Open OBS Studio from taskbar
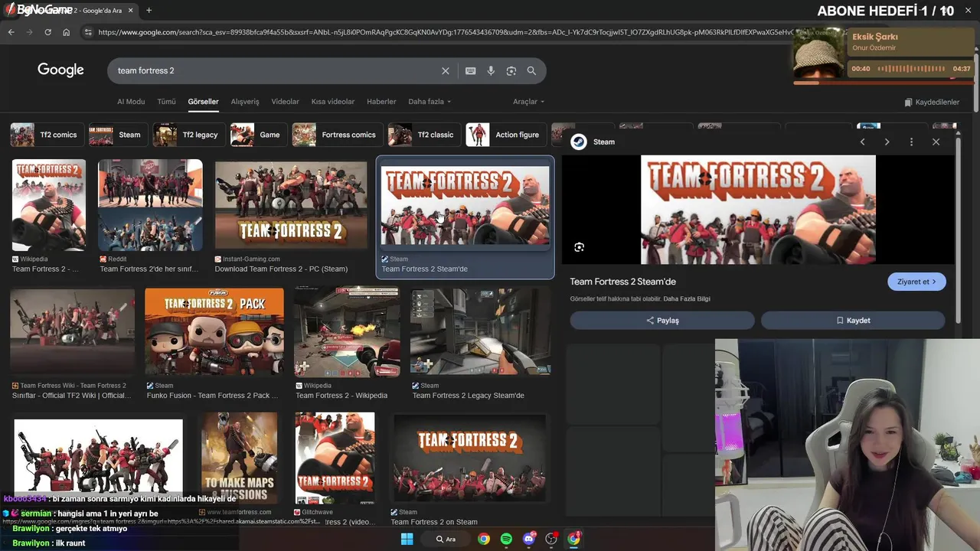 click(x=551, y=539)
